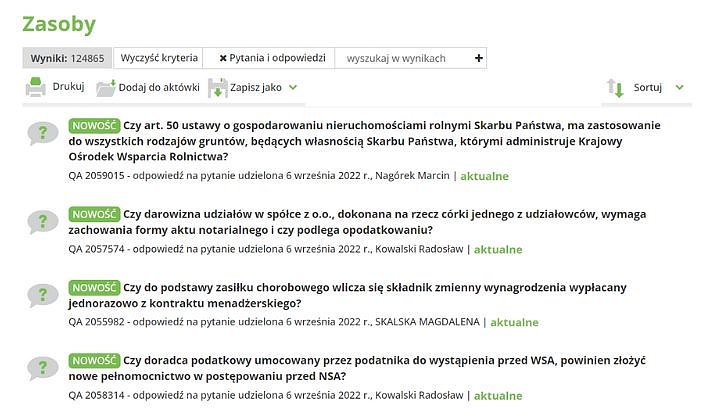Click question bubble icon for QA 2057574
This screenshot has height=420, width=715.
click(42, 220)
